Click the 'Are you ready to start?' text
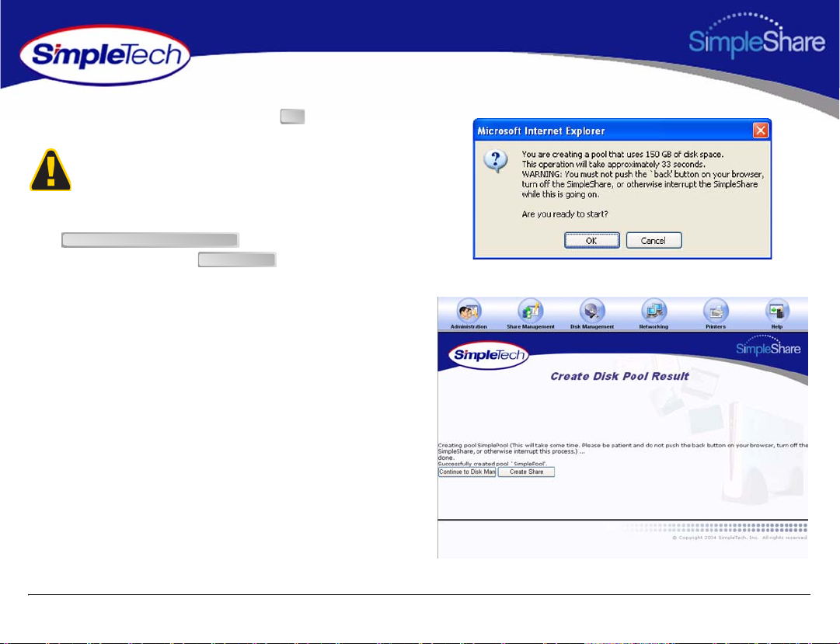 565,214
